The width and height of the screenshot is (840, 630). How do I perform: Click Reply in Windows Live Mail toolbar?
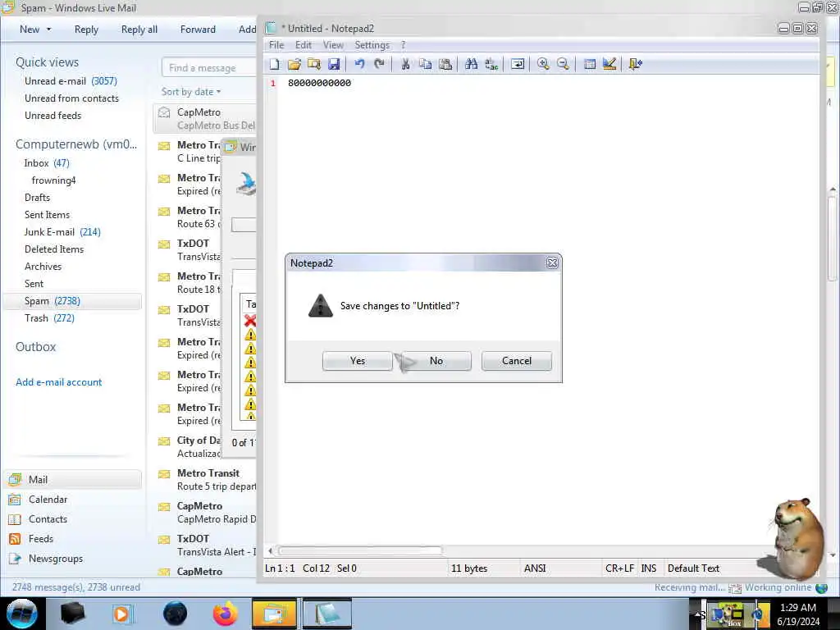tap(86, 30)
